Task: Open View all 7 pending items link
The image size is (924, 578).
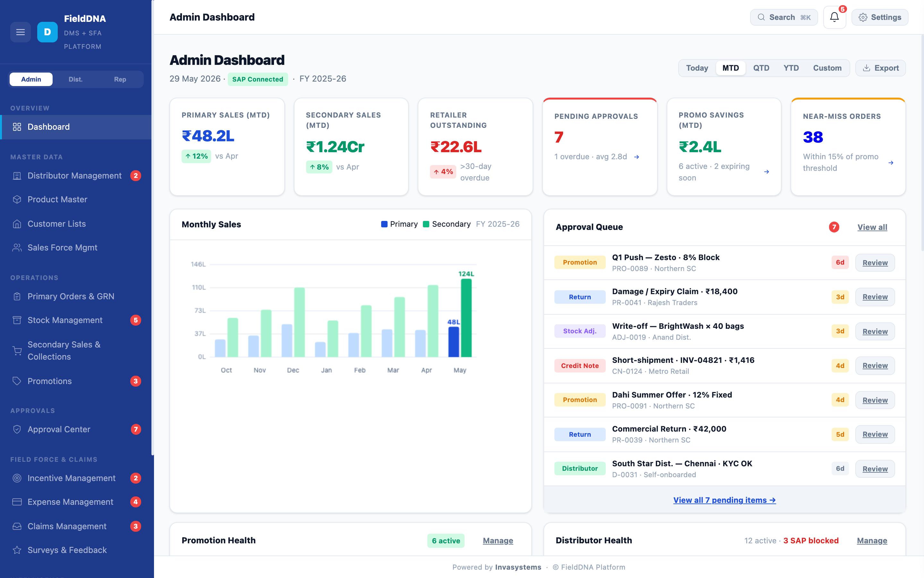Action: click(724, 500)
